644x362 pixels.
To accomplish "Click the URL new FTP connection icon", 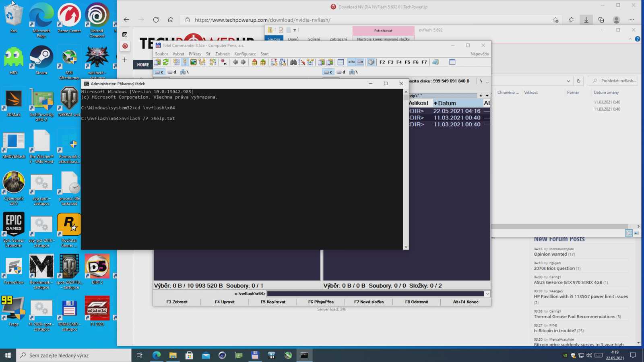I will point(283,62).
